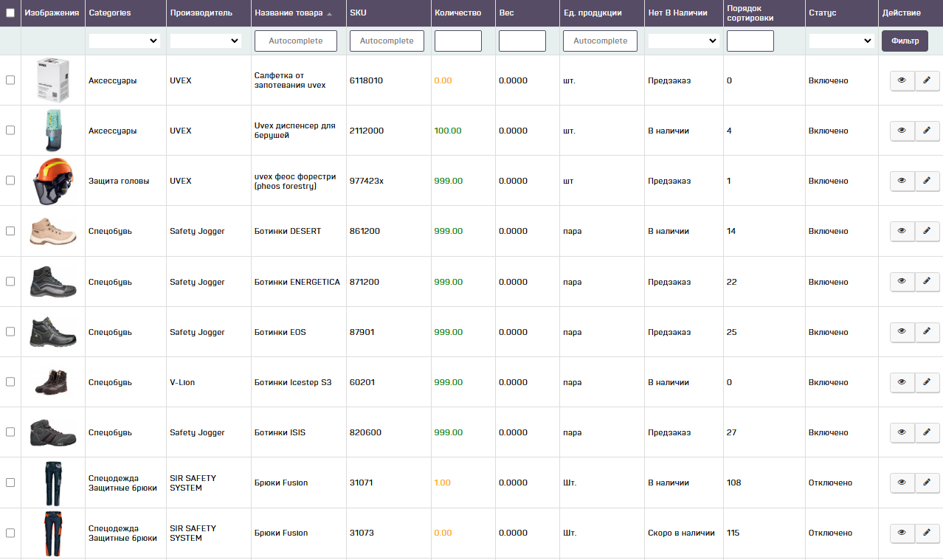Viewport: 943px width, 560px height.
Task: Tick checkbox for uvex феос форестри
Action: pyautogui.click(x=10, y=181)
